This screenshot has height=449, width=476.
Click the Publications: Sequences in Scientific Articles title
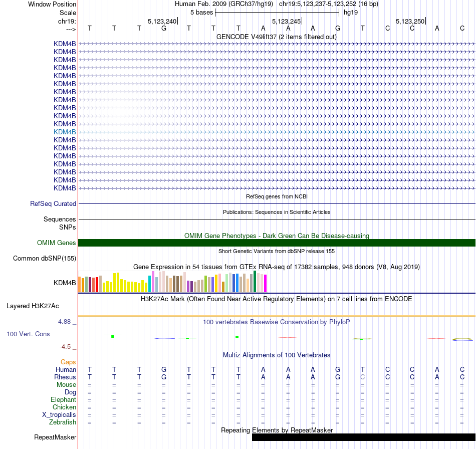pos(277,212)
